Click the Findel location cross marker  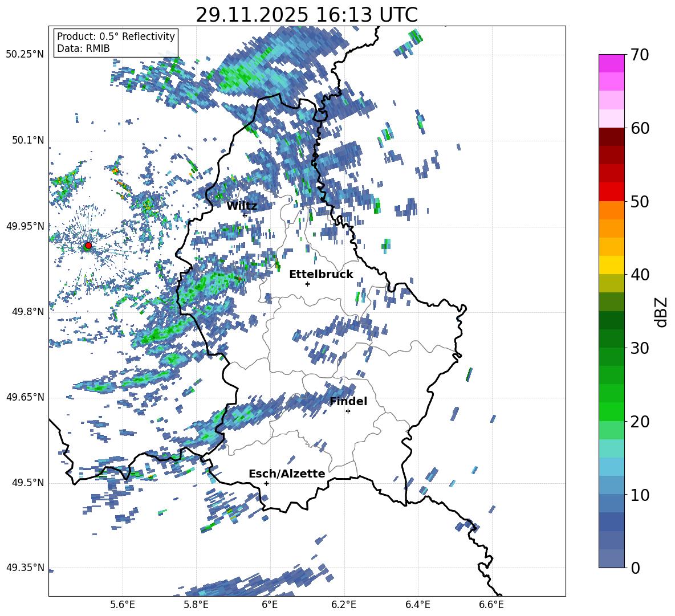[348, 411]
